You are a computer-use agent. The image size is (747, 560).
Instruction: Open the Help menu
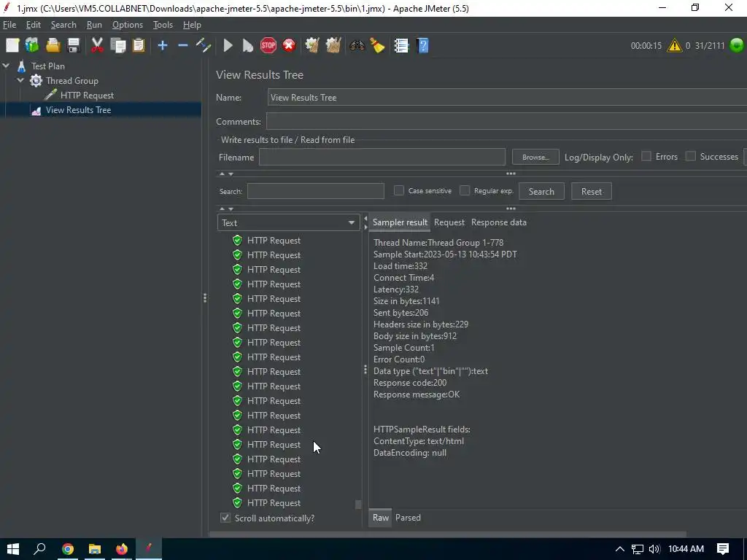coord(192,25)
